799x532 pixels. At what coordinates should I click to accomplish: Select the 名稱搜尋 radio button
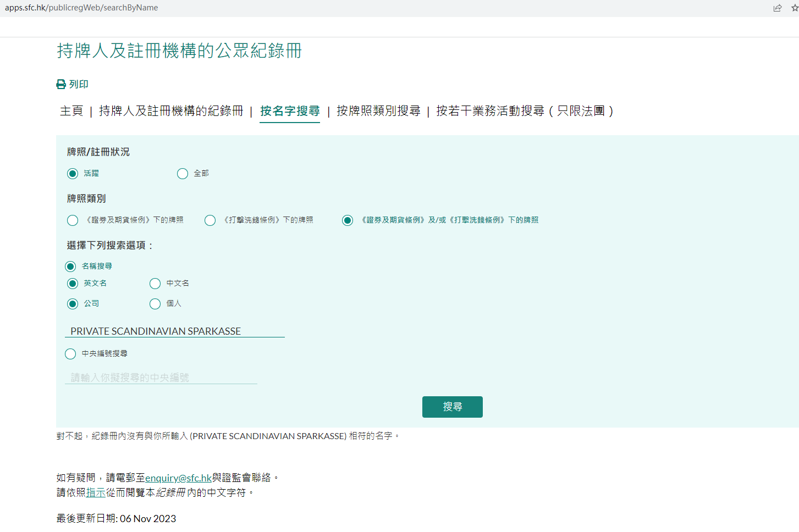(x=70, y=267)
